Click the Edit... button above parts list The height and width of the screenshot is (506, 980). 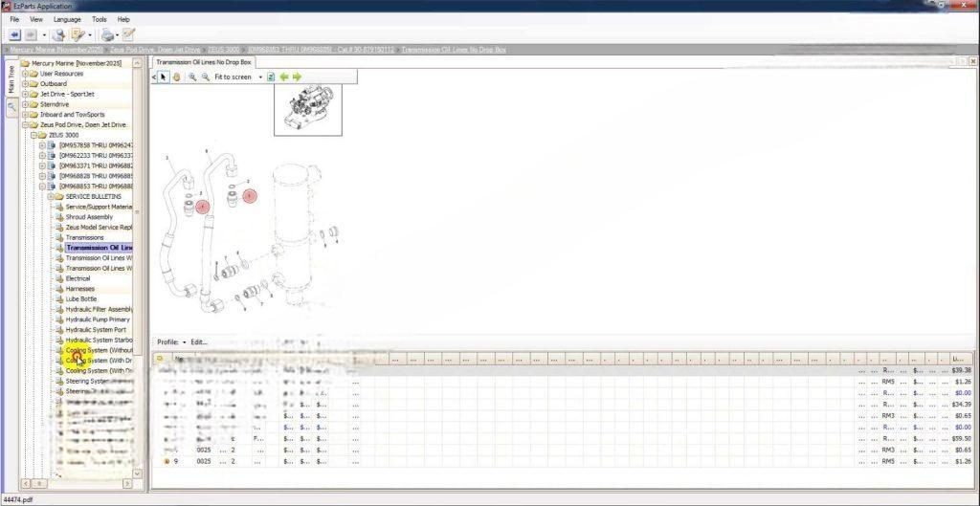(199, 341)
